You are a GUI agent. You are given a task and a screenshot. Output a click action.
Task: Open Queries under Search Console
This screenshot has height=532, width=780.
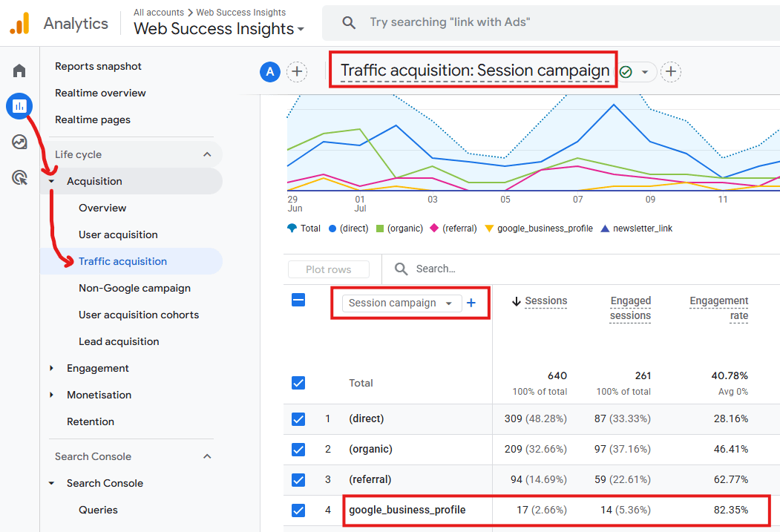coord(98,510)
